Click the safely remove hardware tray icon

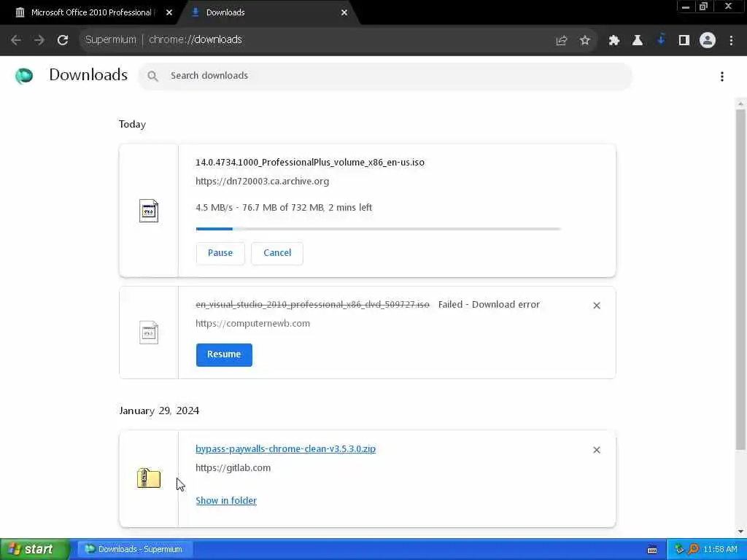[679, 550]
